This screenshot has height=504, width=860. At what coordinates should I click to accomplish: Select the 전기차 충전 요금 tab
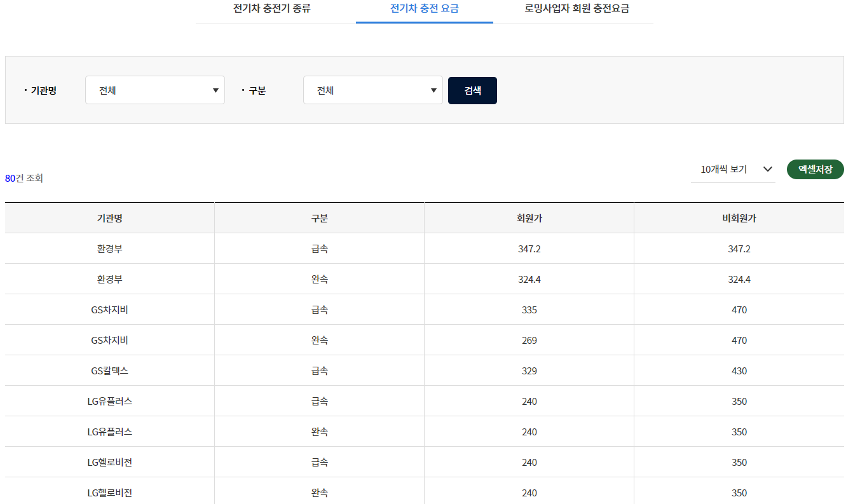424,9
